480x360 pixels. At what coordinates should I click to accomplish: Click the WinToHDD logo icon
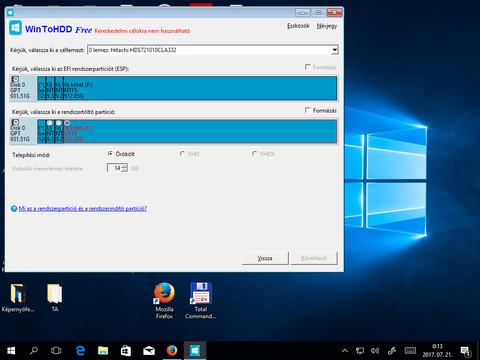[16, 28]
